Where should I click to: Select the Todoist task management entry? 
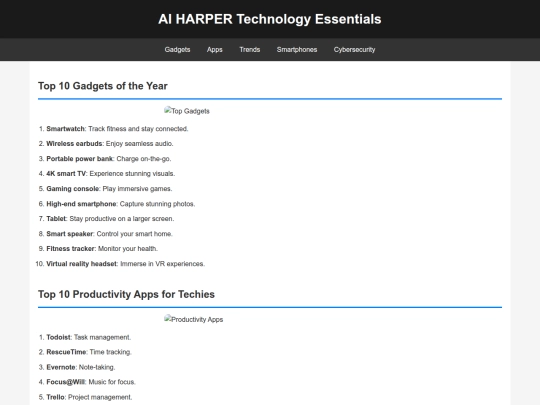(x=89, y=337)
